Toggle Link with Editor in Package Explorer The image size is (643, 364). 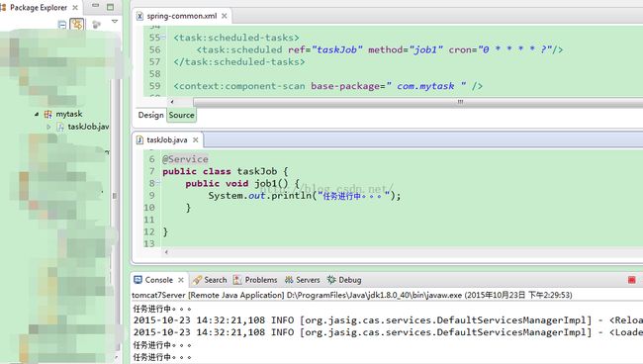(x=77, y=24)
